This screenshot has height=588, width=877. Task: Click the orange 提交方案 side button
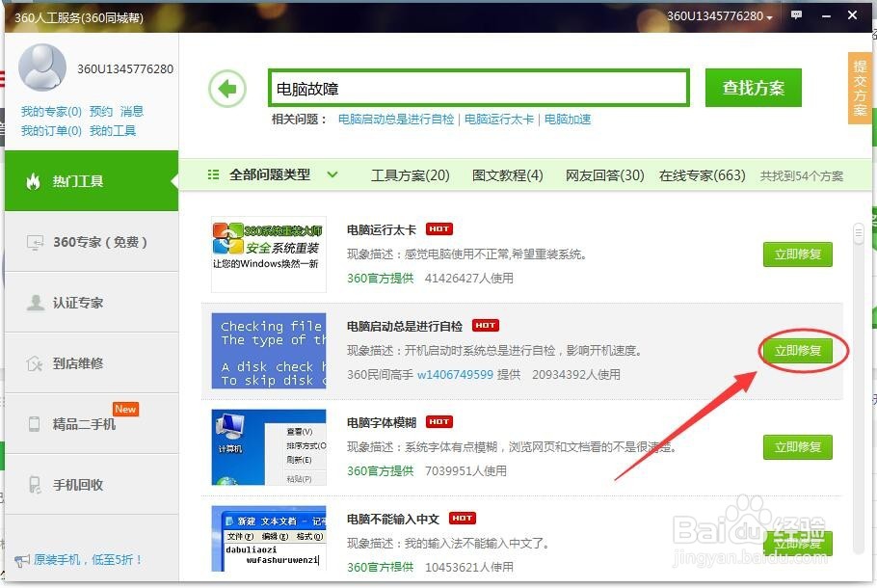859,88
